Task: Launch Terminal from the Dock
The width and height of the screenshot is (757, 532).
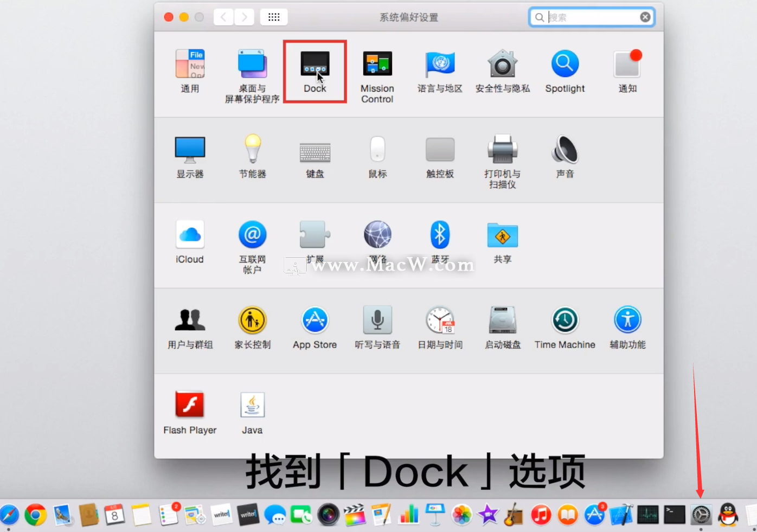Action: point(674,515)
